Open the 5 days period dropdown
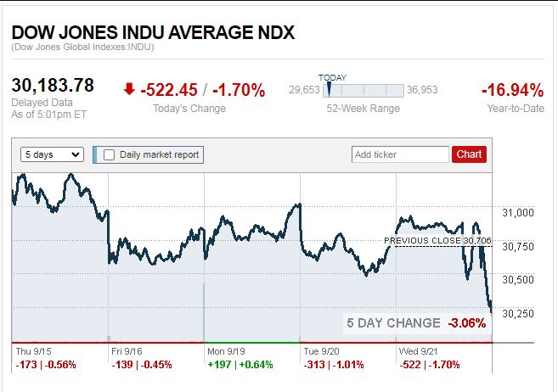This screenshot has width=558, height=392. (x=52, y=154)
